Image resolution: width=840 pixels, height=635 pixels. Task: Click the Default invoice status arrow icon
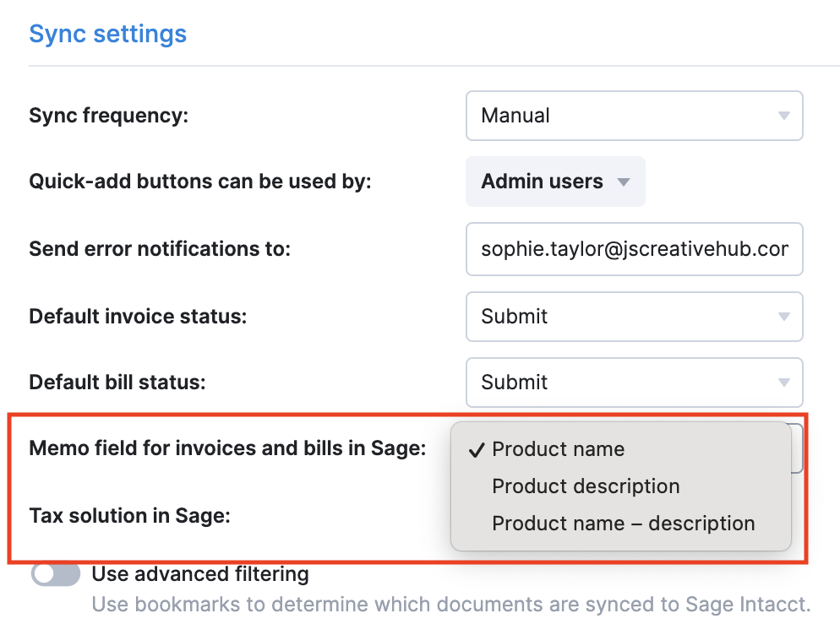[x=783, y=317]
